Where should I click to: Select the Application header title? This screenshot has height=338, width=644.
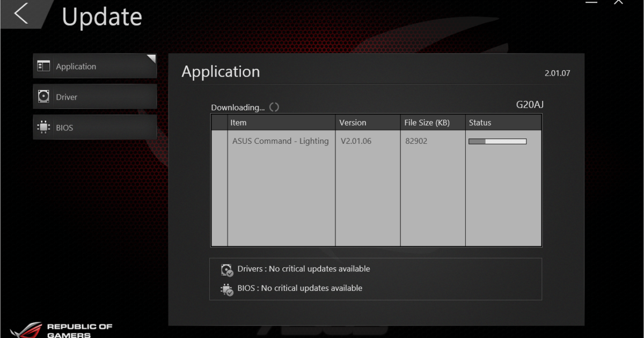(x=221, y=71)
